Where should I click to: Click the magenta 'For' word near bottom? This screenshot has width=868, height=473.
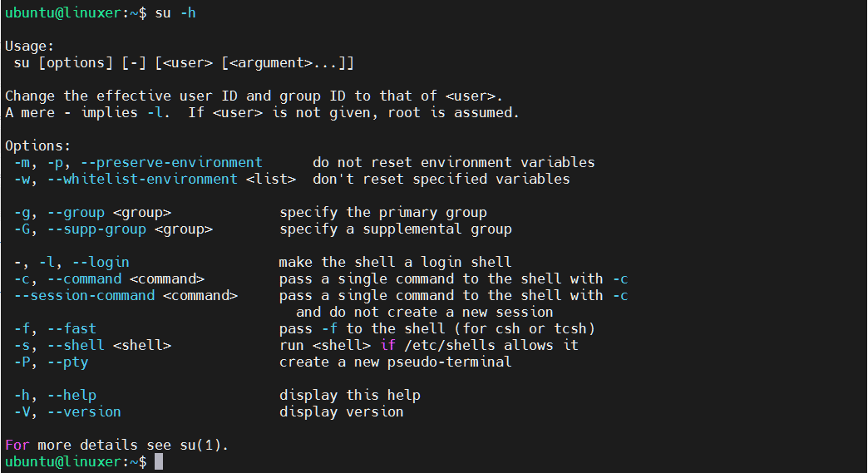pyautogui.click(x=17, y=445)
